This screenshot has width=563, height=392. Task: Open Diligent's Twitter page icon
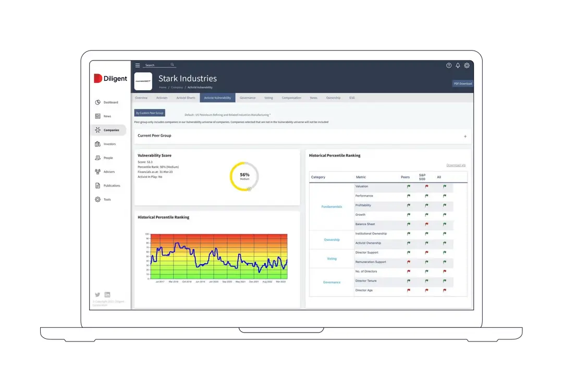(x=97, y=294)
